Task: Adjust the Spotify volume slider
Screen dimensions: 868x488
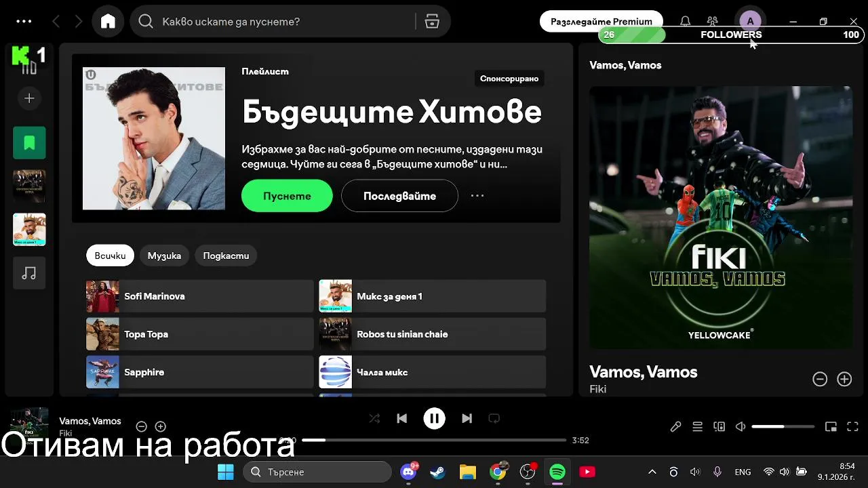Action: click(783, 426)
